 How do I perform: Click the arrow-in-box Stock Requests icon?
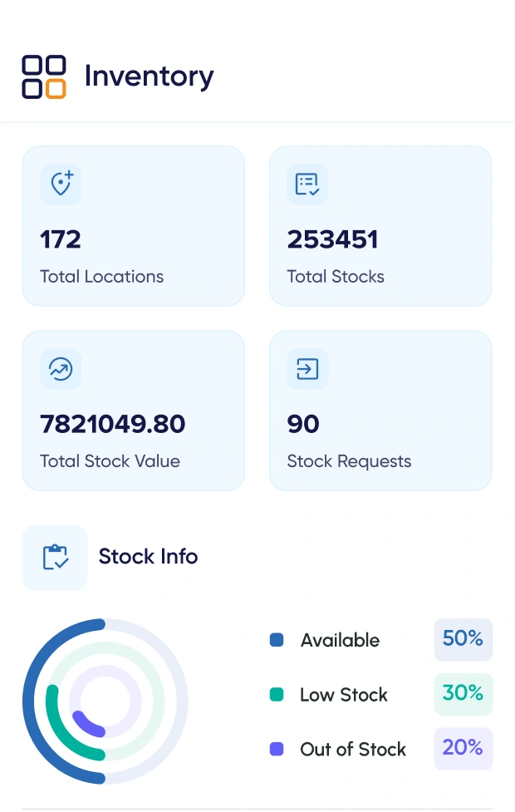coord(307,369)
